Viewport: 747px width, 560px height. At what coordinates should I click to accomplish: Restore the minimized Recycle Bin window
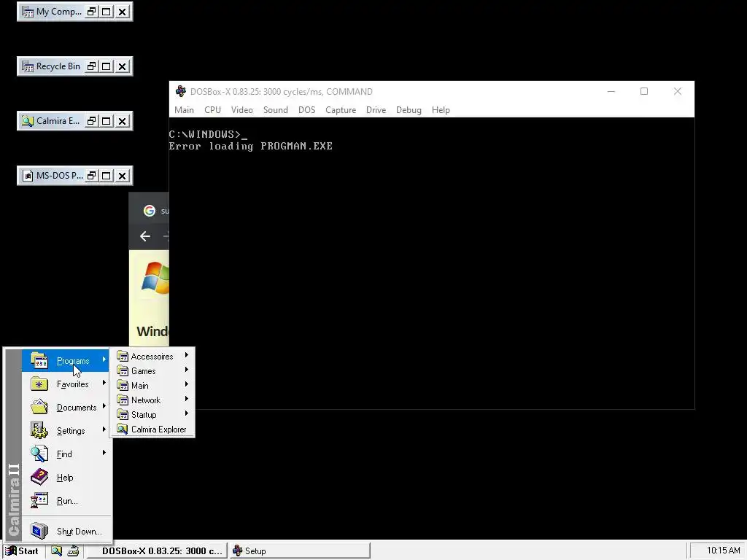tap(91, 66)
